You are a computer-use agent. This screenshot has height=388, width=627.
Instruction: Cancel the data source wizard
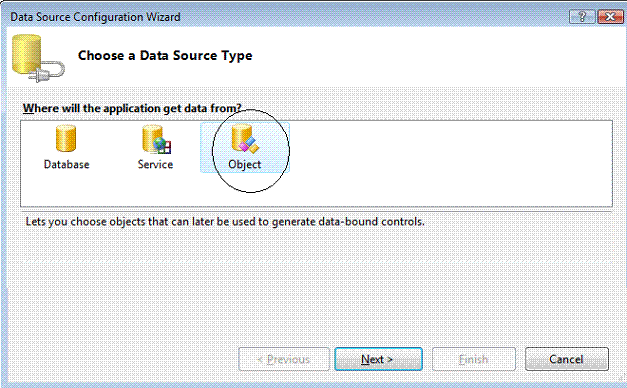tap(567, 359)
